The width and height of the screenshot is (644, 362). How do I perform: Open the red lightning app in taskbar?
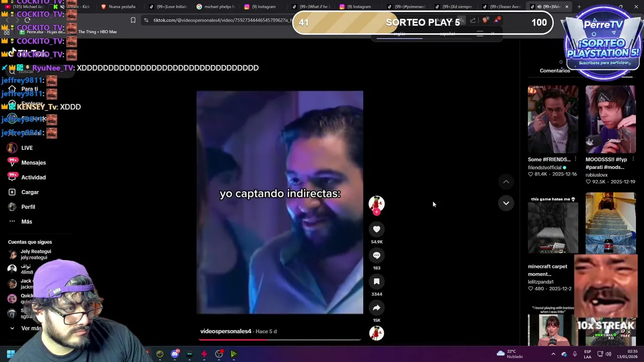coord(204,354)
